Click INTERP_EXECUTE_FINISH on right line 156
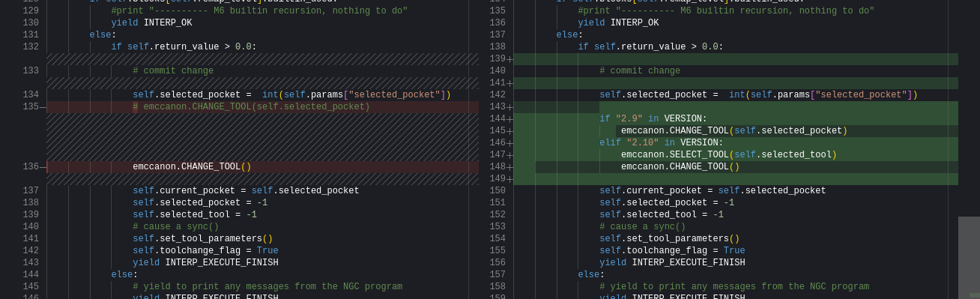The height and width of the screenshot is (299, 980). point(689,263)
